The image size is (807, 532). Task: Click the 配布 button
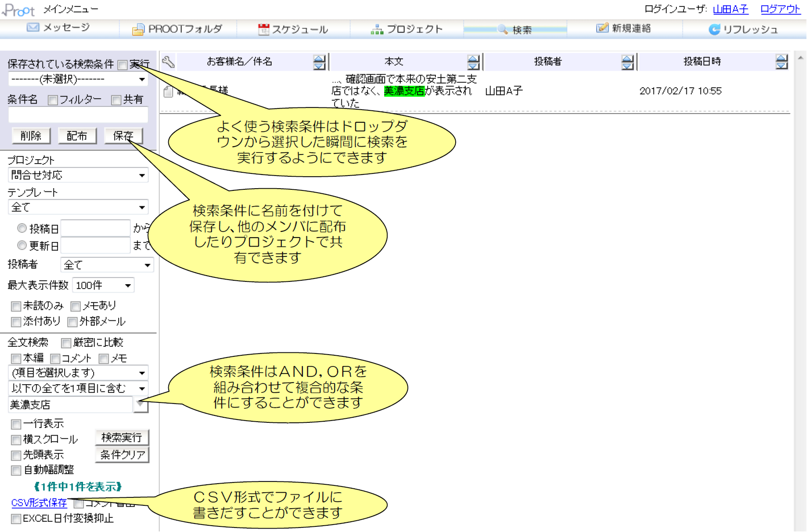tap(77, 136)
